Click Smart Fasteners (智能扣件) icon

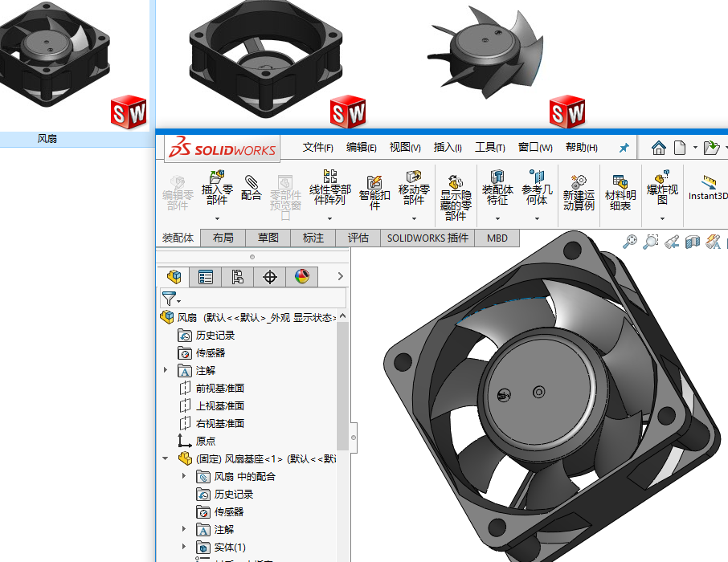click(374, 182)
